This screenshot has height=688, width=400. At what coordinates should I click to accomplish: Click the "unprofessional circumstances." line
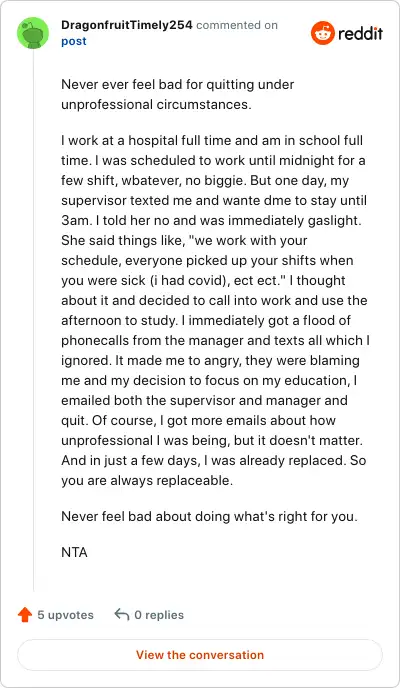tap(157, 104)
